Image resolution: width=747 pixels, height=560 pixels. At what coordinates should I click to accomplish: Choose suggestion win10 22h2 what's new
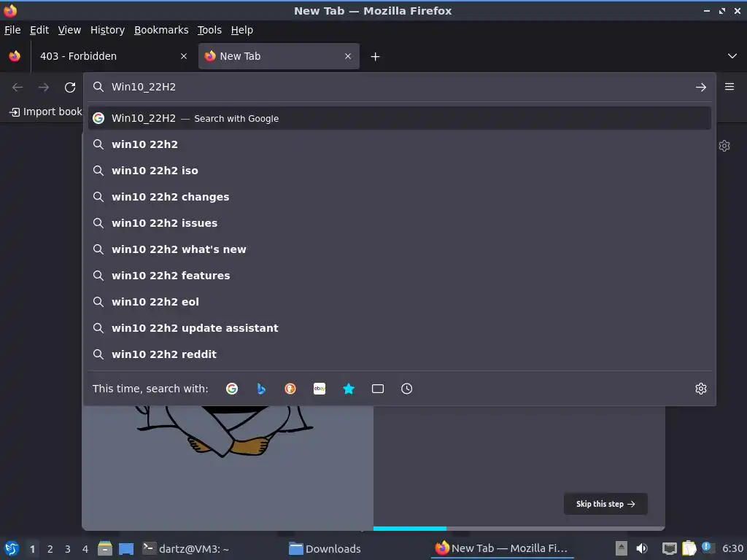(x=399, y=249)
